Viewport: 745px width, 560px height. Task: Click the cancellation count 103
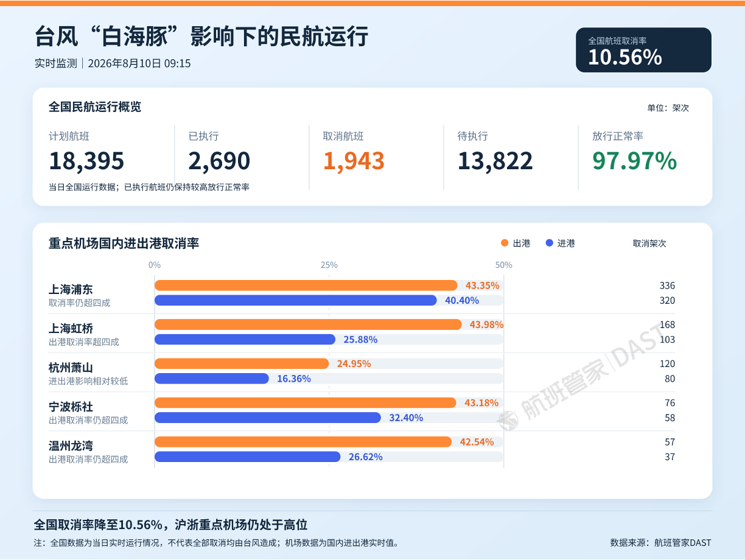point(667,340)
